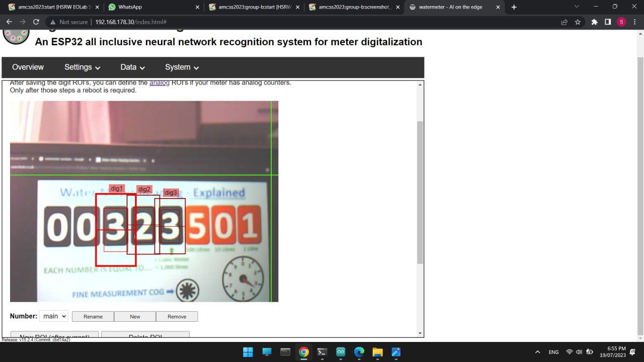Click the browser back arrow
The width and height of the screenshot is (644, 362).
point(9,22)
